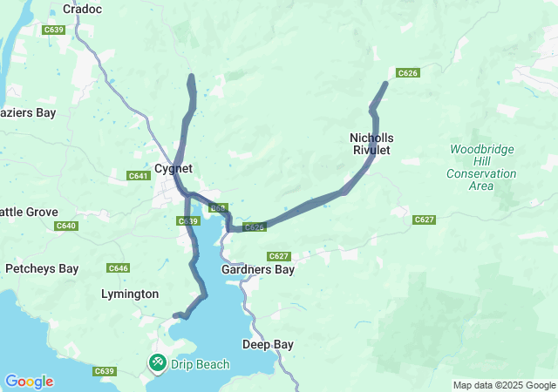Click the Cradoc town label
The width and height of the screenshot is (558, 392).
(82, 9)
